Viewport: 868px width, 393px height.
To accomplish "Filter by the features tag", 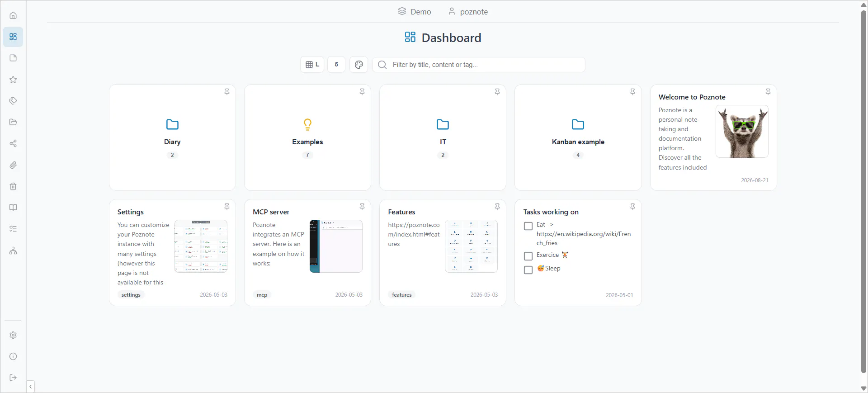I will pyautogui.click(x=402, y=295).
